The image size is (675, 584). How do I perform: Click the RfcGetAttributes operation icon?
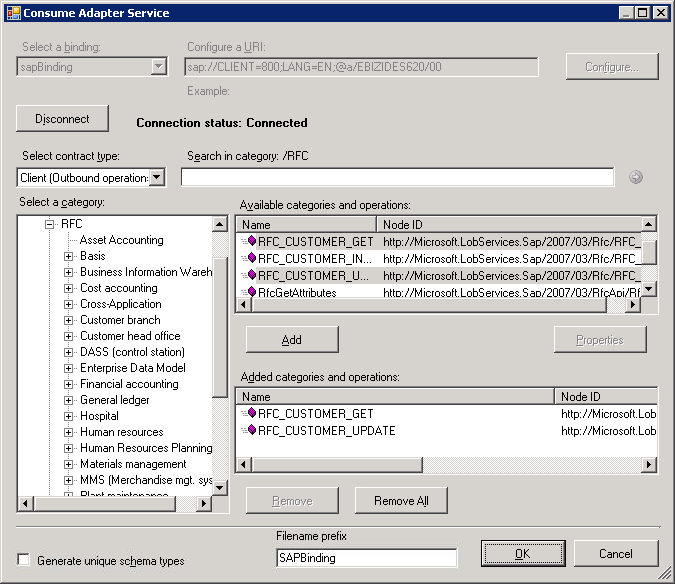(249, 293)
